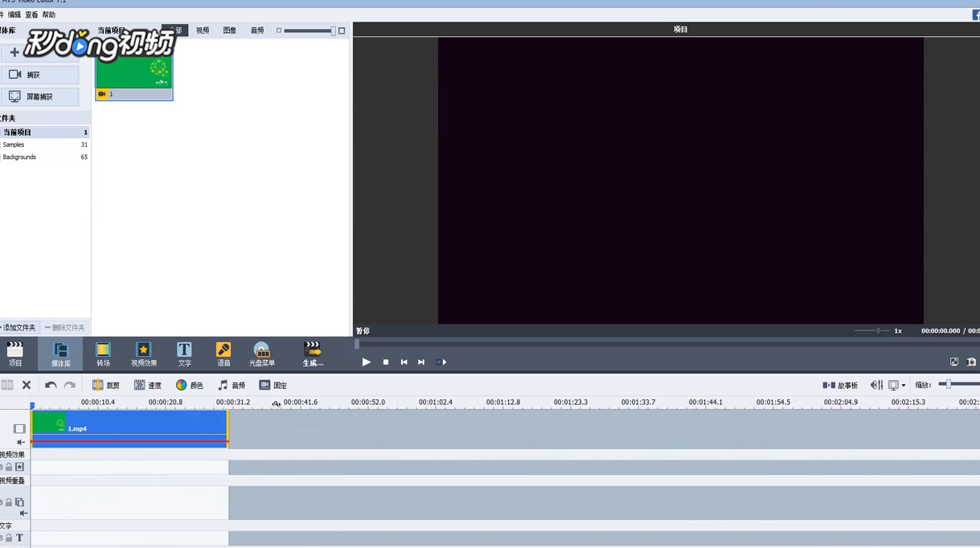Click the 屏幕捕获 (Screen Capture) button
Screen dimensions: 980x548
click(40, 96)
